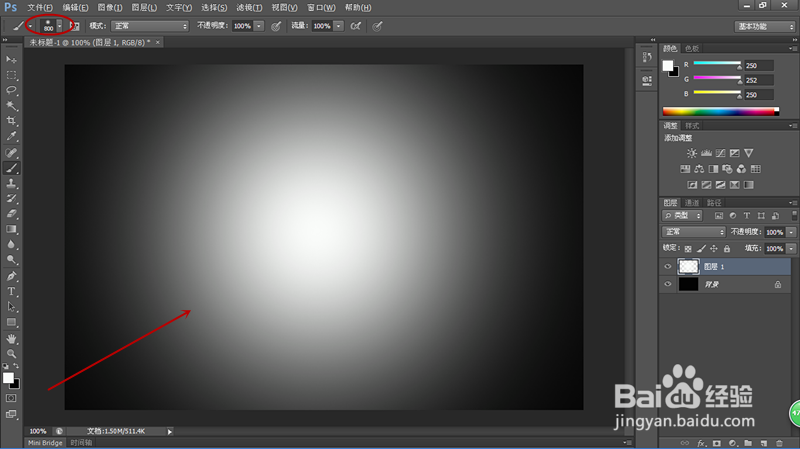Image resolution: width=800 pixels, height=449 pixels.
Task: Select the Healing Brush tool
Action: pos(11,153)
